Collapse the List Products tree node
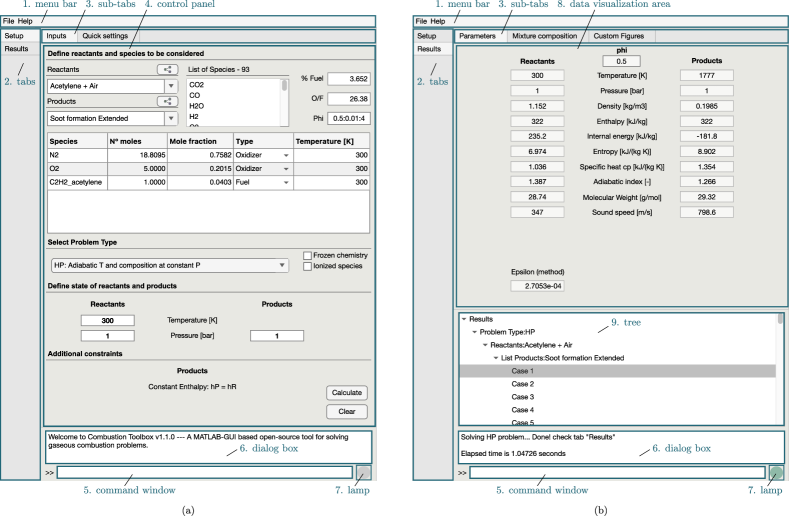This screenshot has height=516, width=789. point(495,357)
